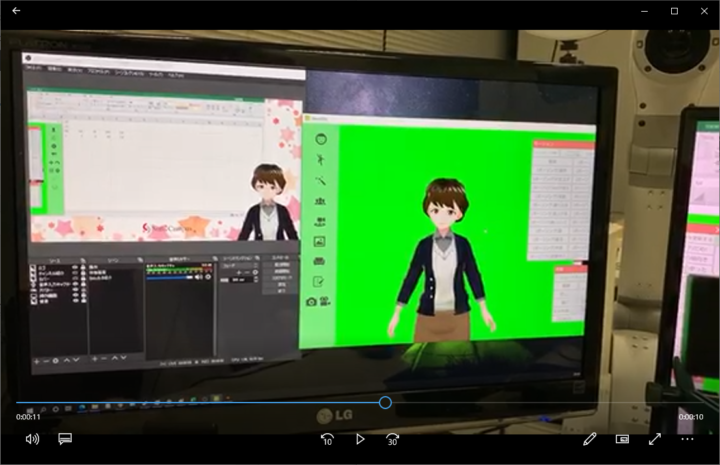Close the video player window
Screen dimensions: 720x465
(x=704, y=11)
